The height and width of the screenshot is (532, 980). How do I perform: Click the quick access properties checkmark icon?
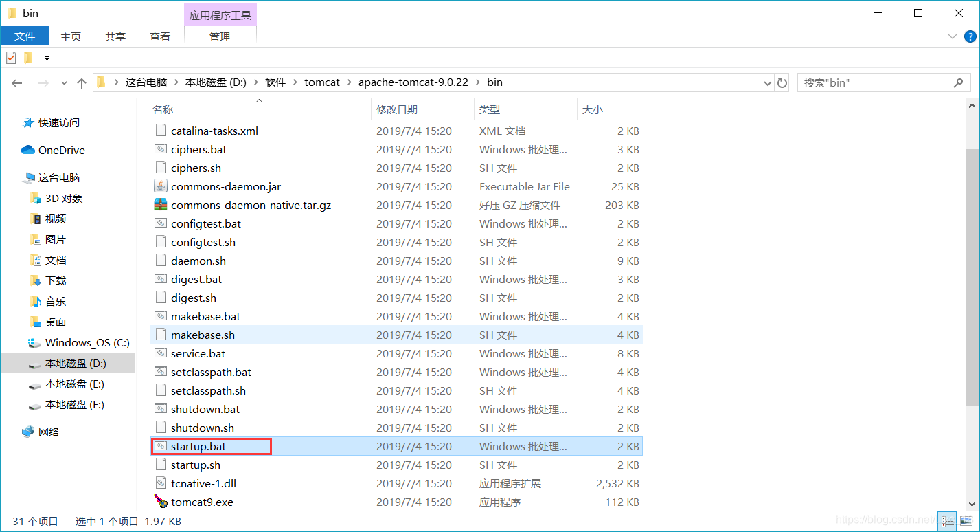click(11, 58)
